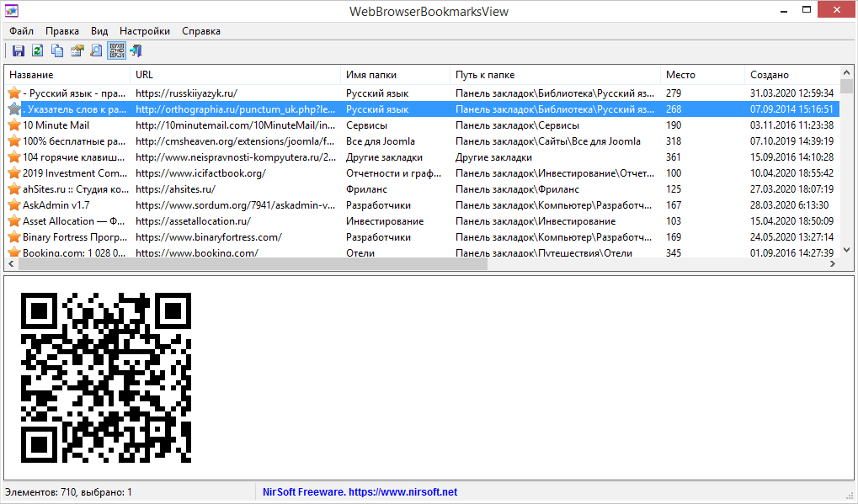Screen dimensions: 858x504
Task: Open the Файл menu
Action: 21,31
